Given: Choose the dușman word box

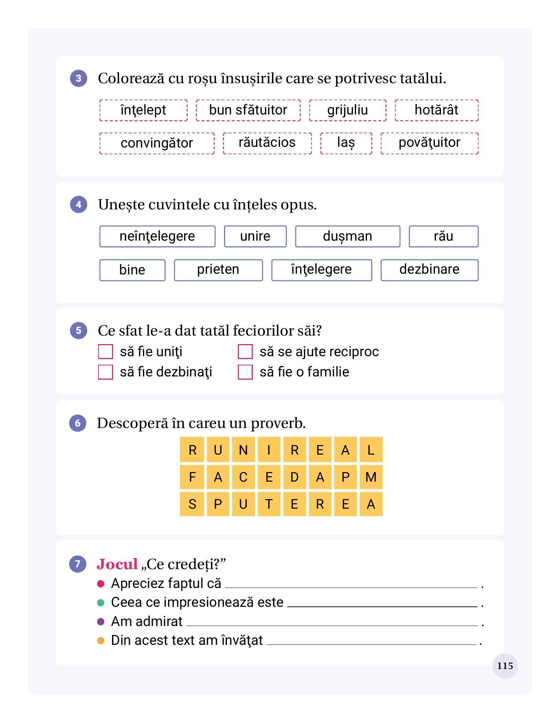Looking at the screenshot, I should pyautogui.click(x=348, y=236).
